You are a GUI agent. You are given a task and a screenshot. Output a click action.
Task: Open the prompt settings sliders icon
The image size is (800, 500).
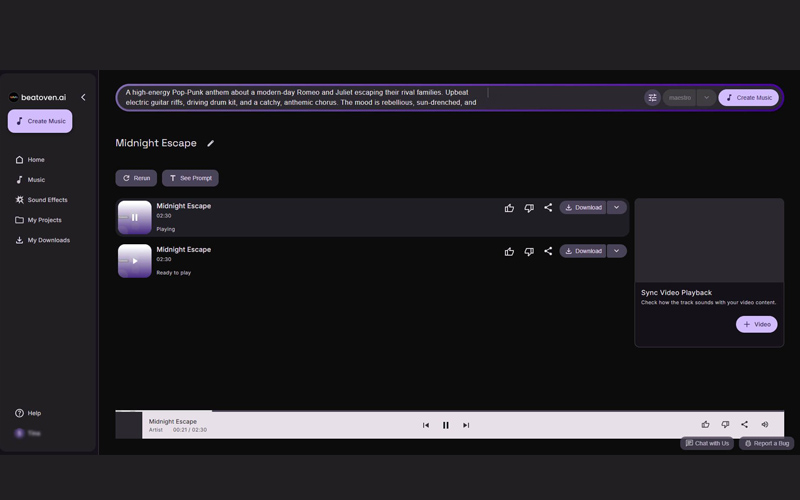point(652,97)
